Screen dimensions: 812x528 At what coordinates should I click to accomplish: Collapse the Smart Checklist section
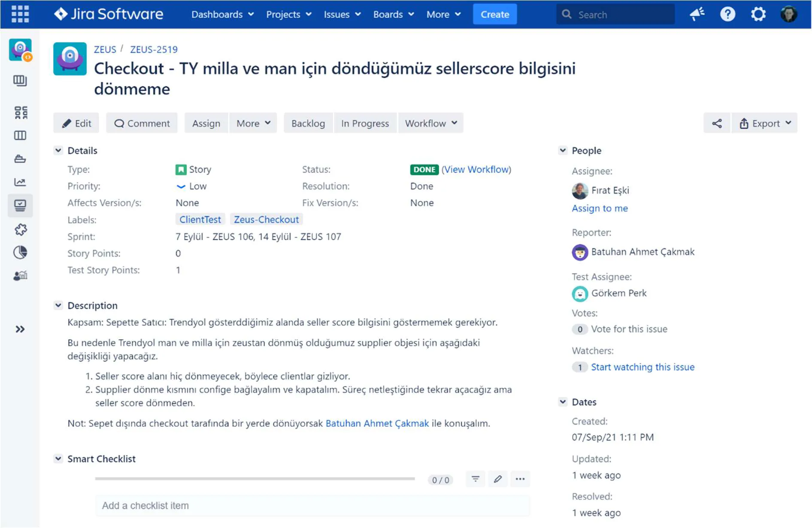click(58, 459)
